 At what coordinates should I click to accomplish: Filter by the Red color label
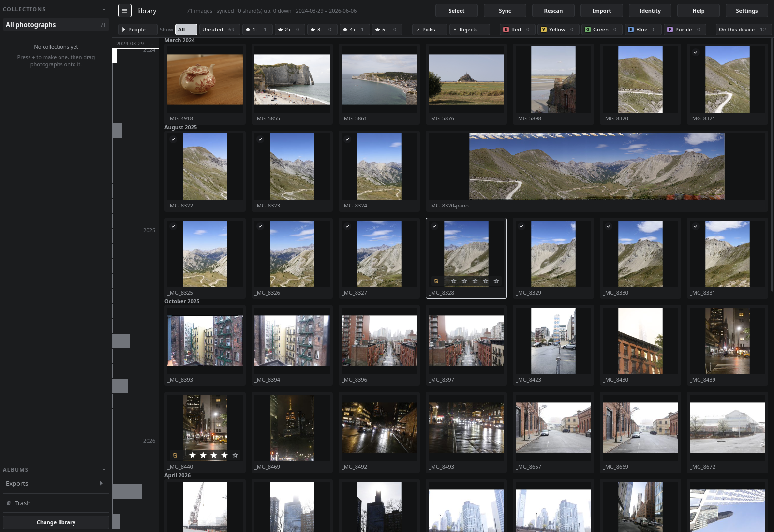click(518, 30)
